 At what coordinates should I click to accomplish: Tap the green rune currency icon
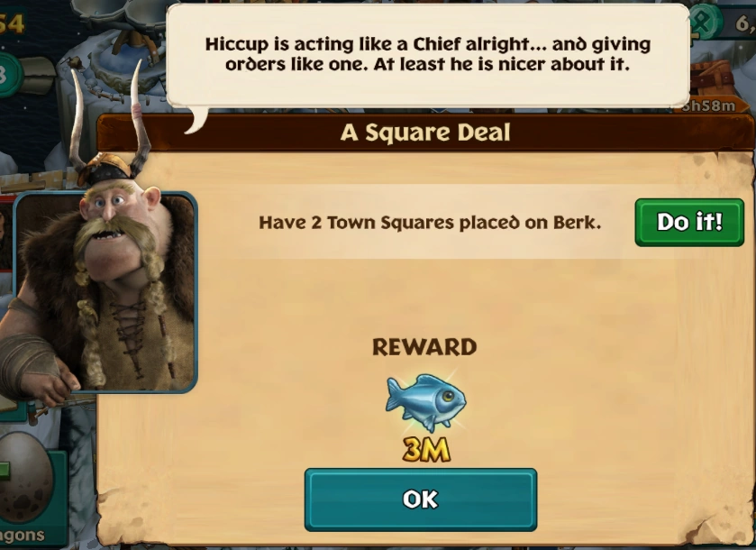706,22
